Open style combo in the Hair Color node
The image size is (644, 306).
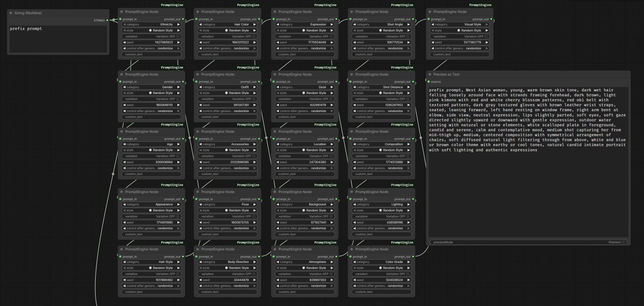(228, 31)
